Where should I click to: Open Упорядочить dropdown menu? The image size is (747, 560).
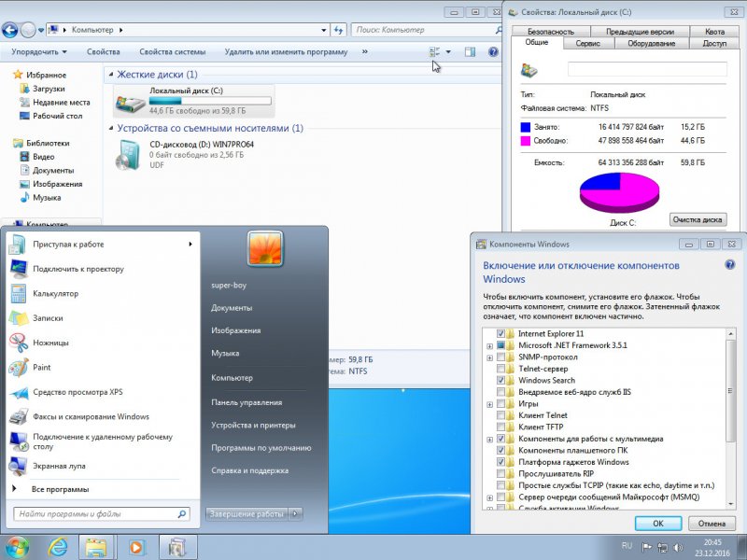click(39, 52)
